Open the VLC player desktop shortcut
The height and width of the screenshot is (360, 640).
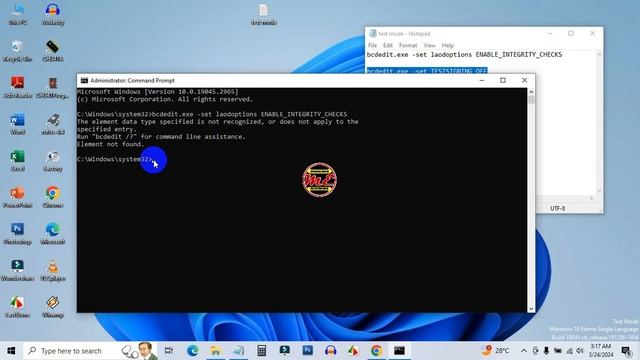(53, 270)
